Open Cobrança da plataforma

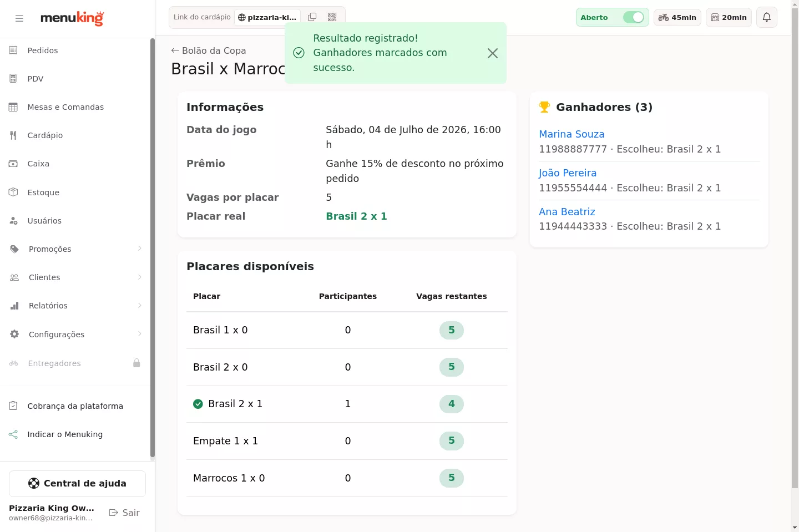pos(75,406)
